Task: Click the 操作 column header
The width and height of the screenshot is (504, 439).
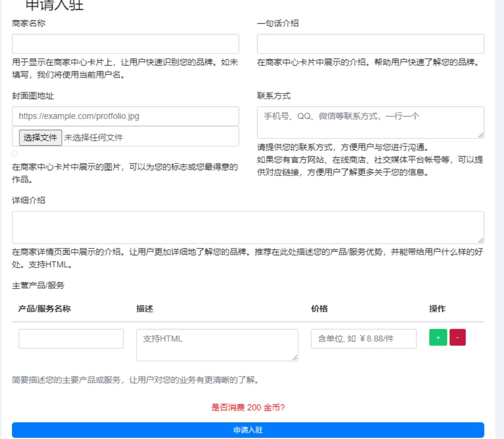Action: (437, 309)
